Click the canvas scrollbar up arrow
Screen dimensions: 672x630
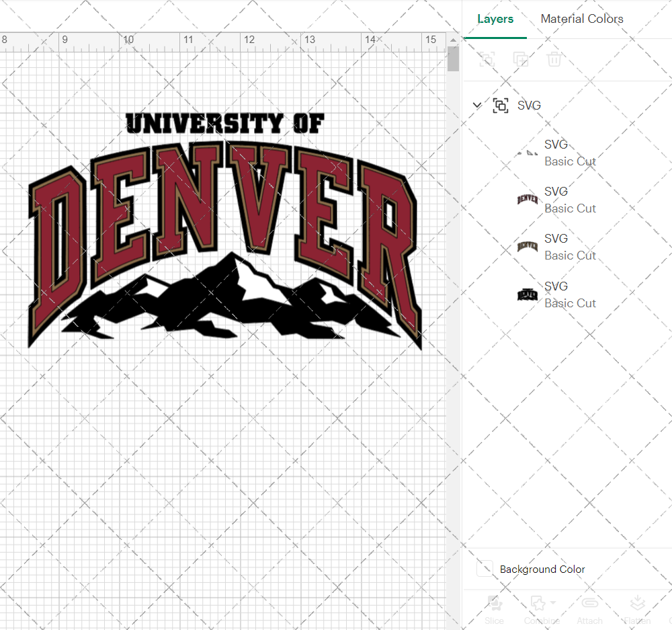click(x=453, y=40)
